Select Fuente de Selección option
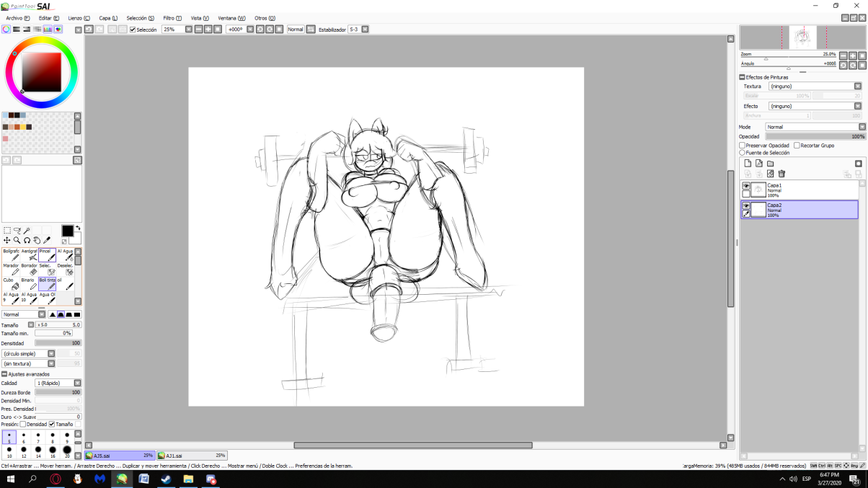Image resolution: width=868 pixels, height=488 pixels. click(x=743, y=153)
